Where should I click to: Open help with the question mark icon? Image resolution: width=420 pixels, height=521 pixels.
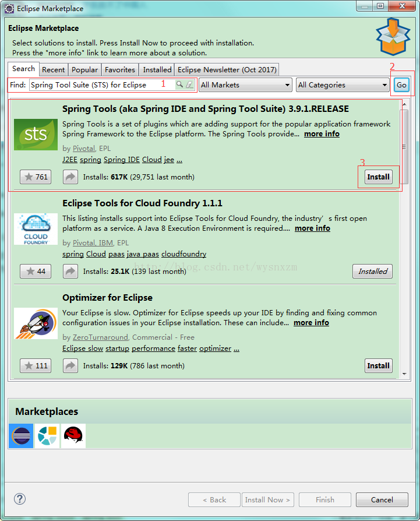click(x=20, y=499)
